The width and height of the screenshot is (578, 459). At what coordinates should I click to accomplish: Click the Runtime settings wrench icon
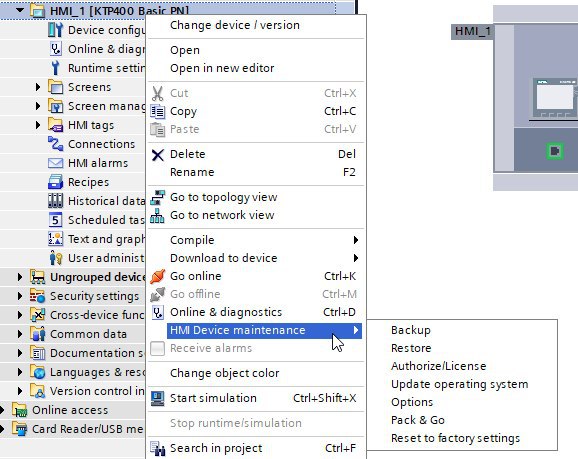[55, 68]
